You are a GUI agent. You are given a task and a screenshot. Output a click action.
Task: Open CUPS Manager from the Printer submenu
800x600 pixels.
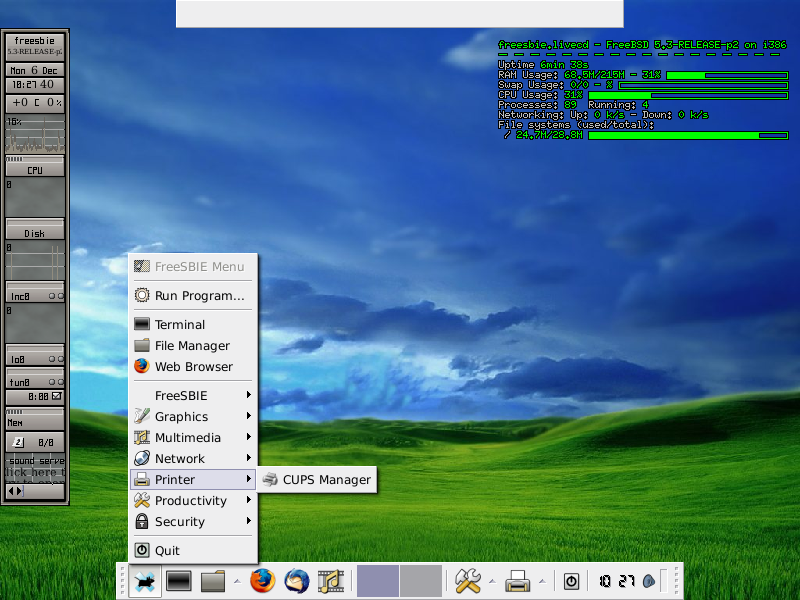[x=317, y=480]
